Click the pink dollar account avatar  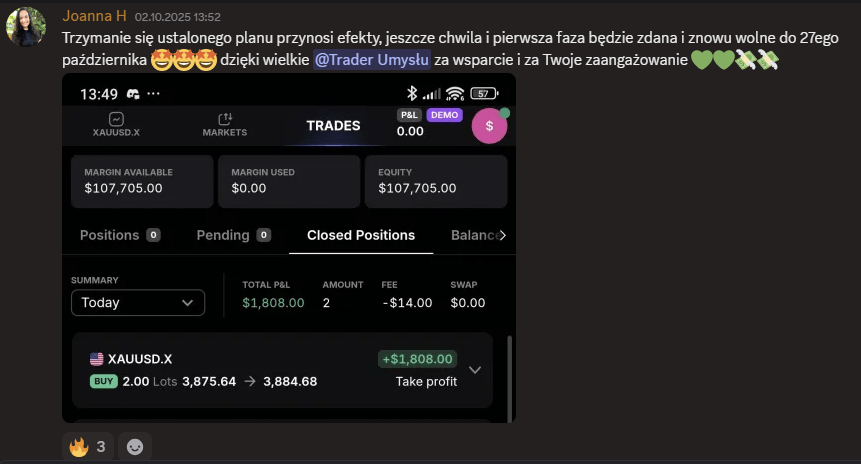(489, 126)
